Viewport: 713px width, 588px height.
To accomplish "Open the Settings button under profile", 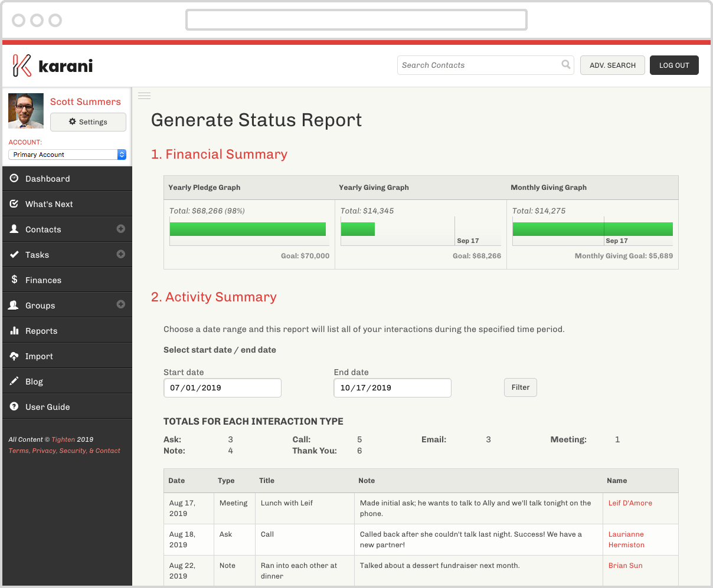I will click(x=88, y=122).
